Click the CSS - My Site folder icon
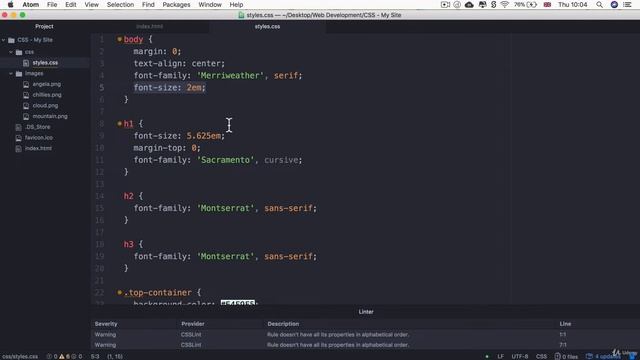This screenshot has width=640, height=360. pyautogui.click(x=11, y=40)
